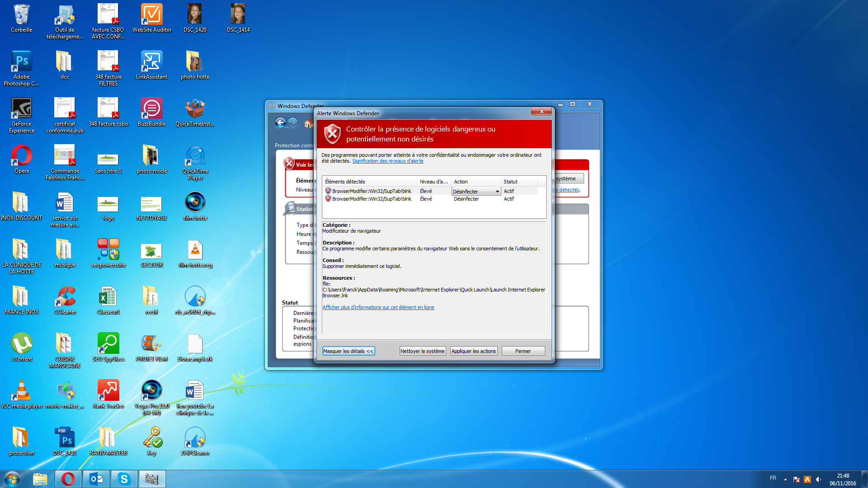The height and width of the screenshot is (488, 868).
Task: Click the Fermer button
Action: 523,351
